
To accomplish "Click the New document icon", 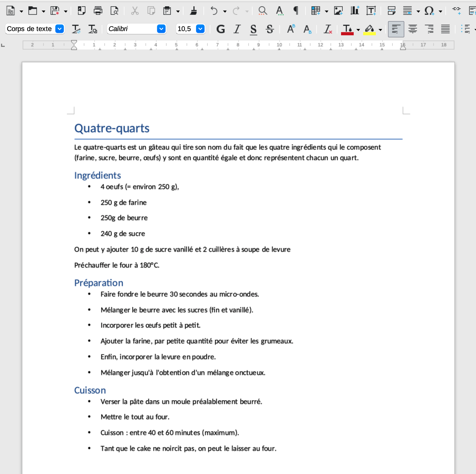I will 11,11.
